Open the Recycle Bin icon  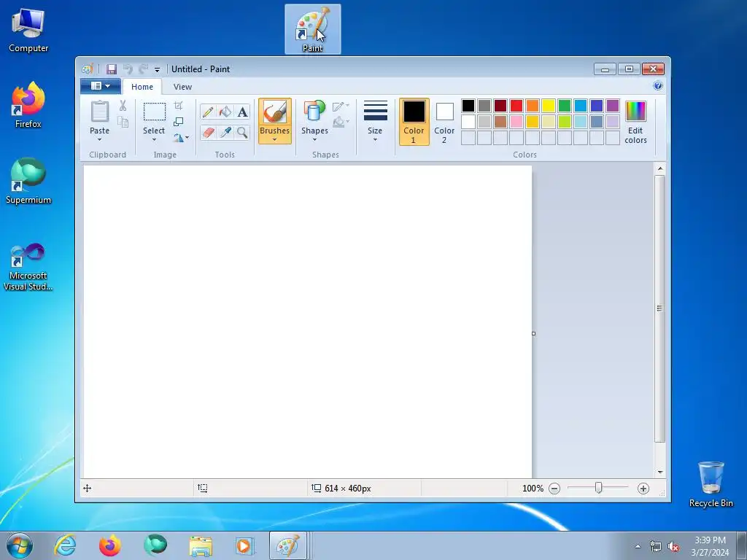(711, 484)
